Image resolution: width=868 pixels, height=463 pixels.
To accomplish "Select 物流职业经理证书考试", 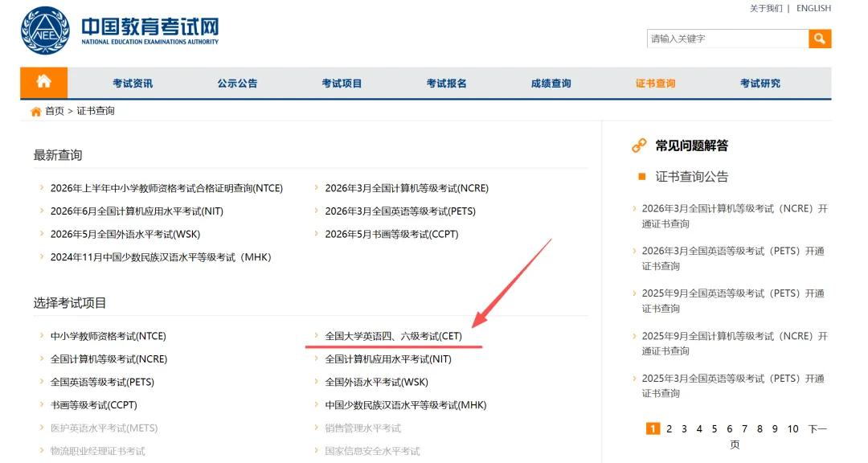I will (x=97, y=451).
